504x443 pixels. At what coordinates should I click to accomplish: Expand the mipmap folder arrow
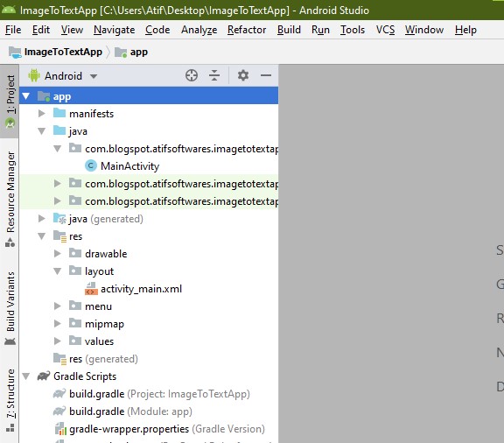click(58, 323)
